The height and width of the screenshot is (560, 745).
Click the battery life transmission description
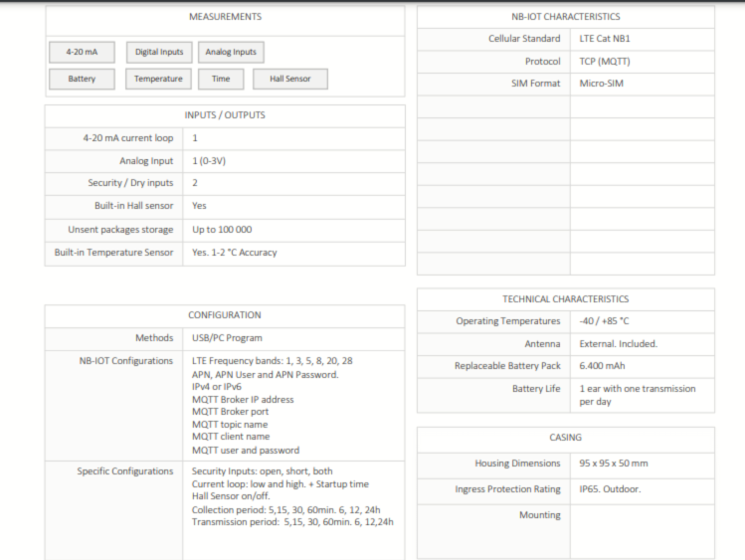point(638,395)
